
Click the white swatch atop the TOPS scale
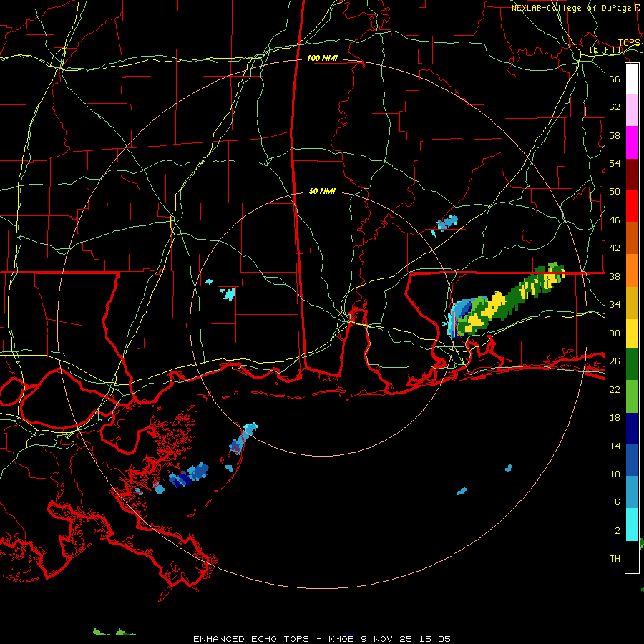[632, 79]
